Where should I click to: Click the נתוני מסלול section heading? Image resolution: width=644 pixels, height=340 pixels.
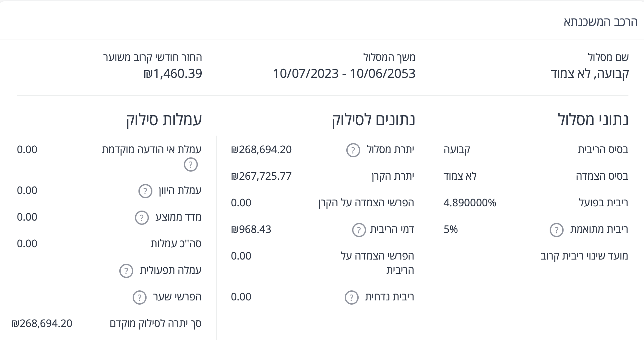[x=593, y=119]
